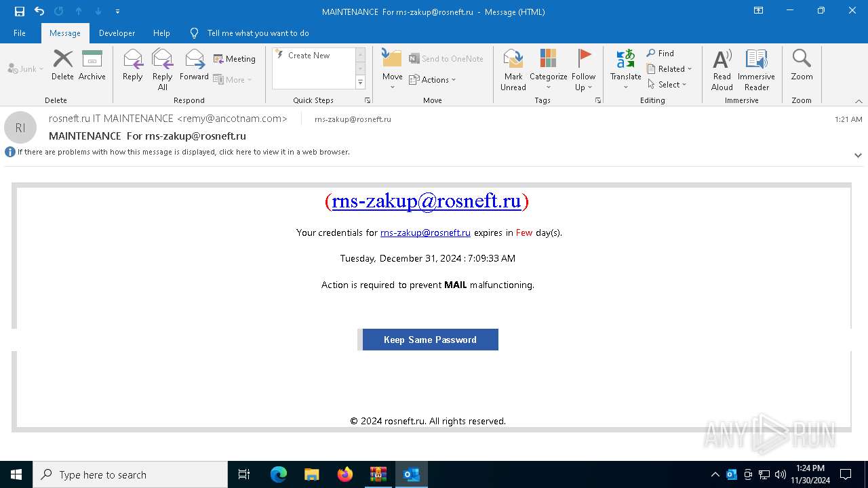
Task: Launch Microsoft Edge from the taskbar
Action: pos(279,474)
